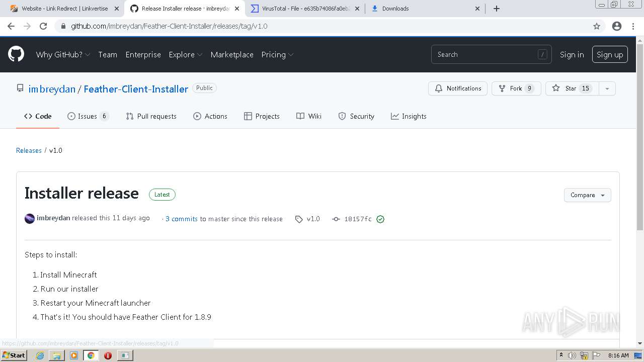
Task: View the 3 commits since release
Action: pos(182,219)
